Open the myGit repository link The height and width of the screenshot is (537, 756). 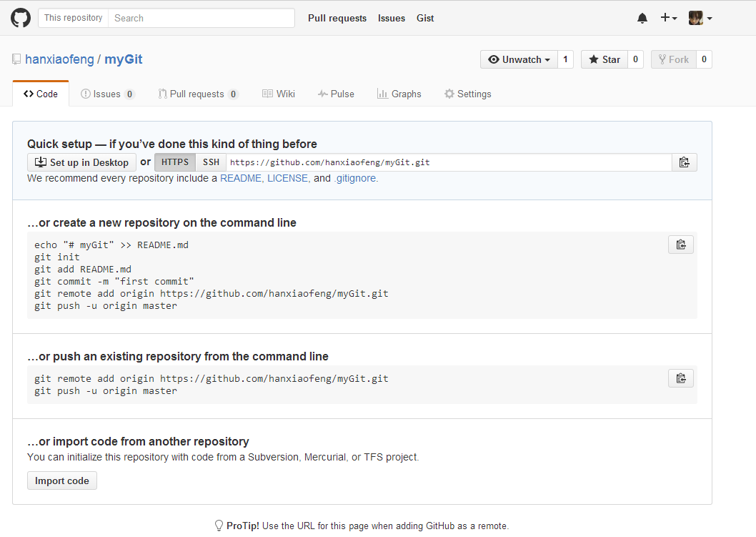click(x=124, y=59)
